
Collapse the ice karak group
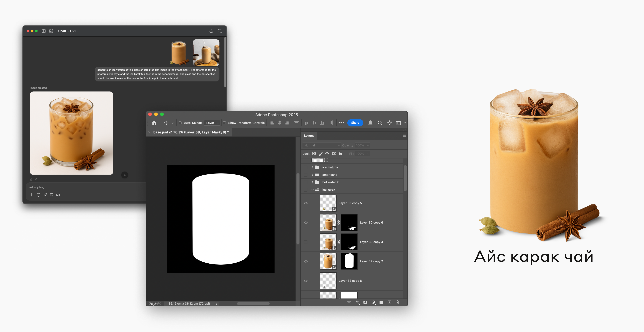pyautogui.click(x=312, y=190)
